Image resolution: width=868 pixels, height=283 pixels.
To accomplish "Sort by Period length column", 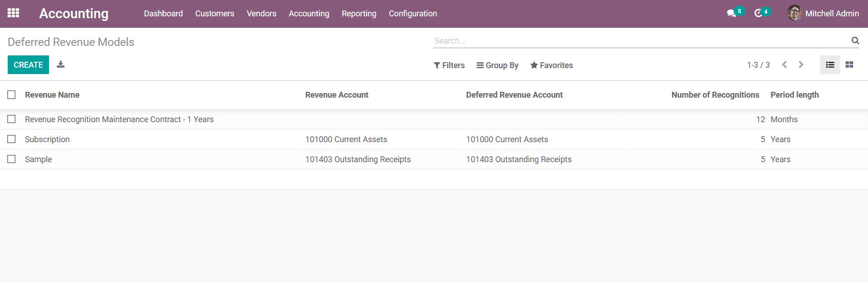I will click(794, 95).
